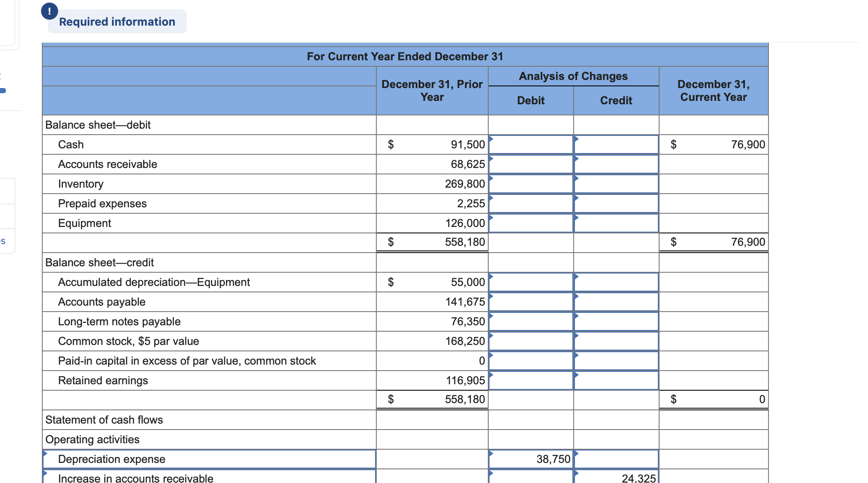Select Accumulated depreciation credit cell
The image size is (868, 483).
[616, 282]
